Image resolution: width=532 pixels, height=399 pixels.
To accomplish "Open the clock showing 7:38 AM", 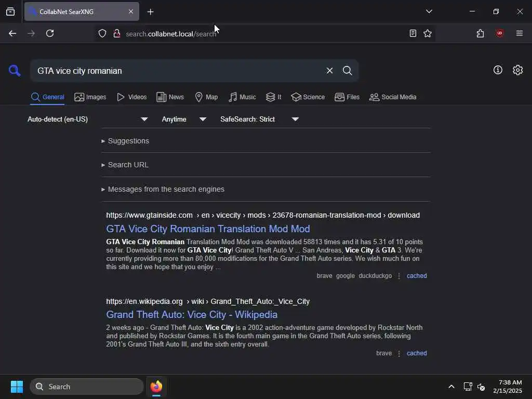I will click(x=508, y=387).
